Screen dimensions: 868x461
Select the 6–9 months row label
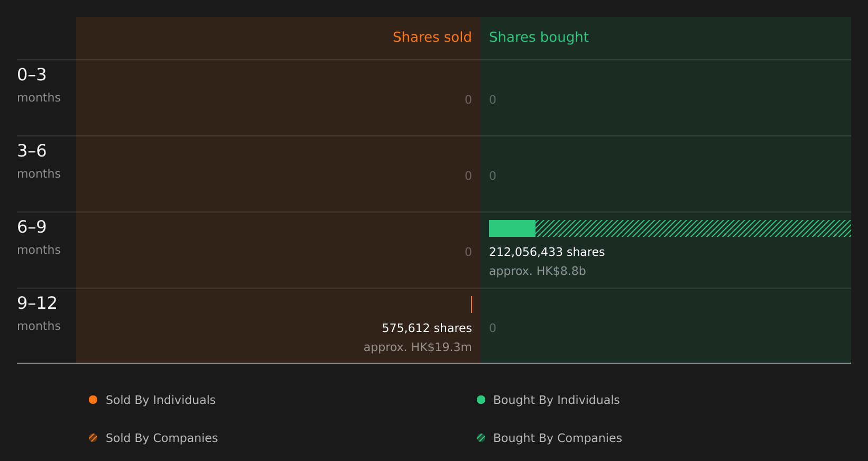[39, 237]
